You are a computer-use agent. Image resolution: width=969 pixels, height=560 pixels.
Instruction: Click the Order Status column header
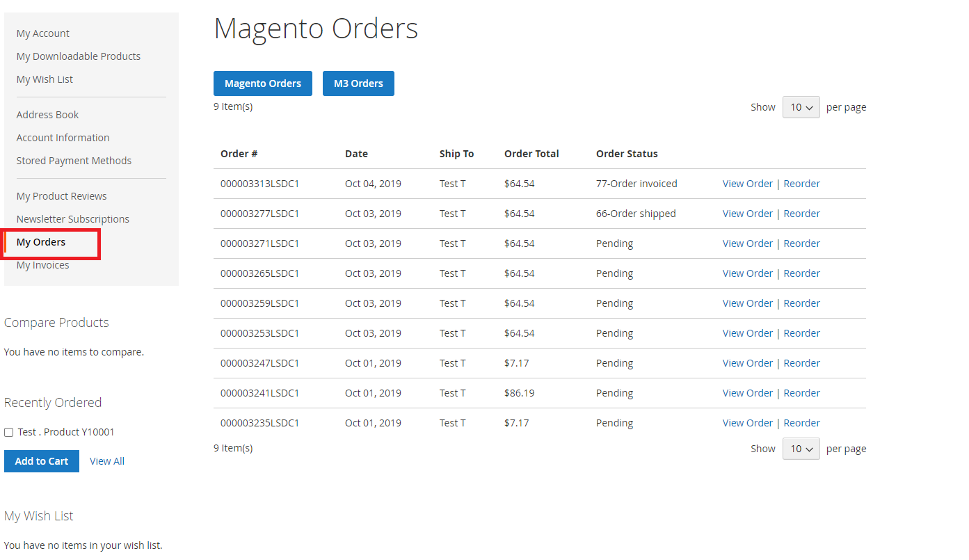[x=627, y=154]
